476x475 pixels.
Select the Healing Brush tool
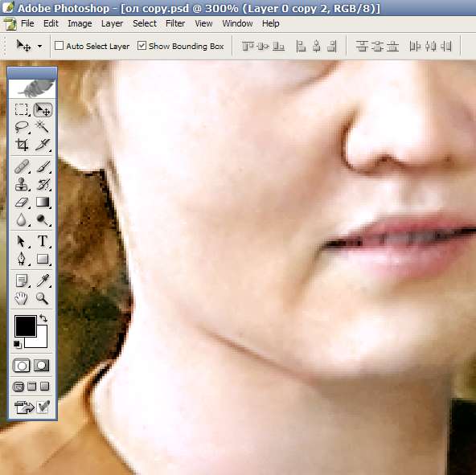[21, 166]
